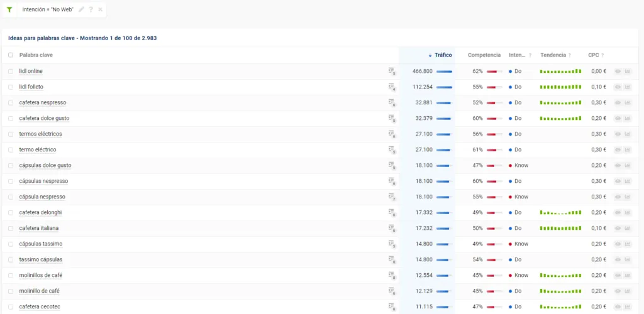
Task: Check the termos eléctricos row checkbox
Action: point(11,134)
